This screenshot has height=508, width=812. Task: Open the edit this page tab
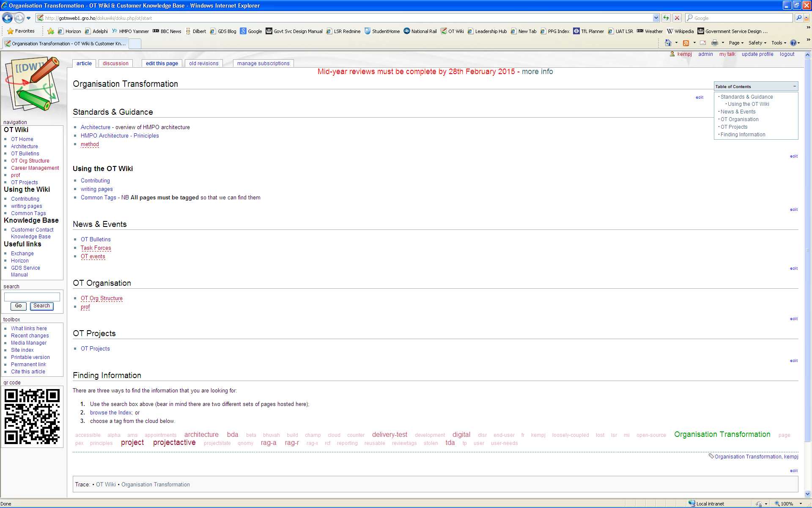point(162,63)
